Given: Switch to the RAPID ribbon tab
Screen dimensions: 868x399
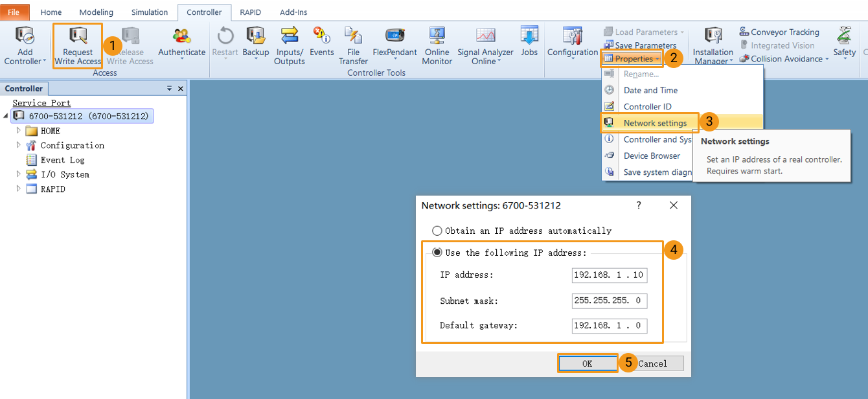Looking at the screenshot, I should 250,12.
